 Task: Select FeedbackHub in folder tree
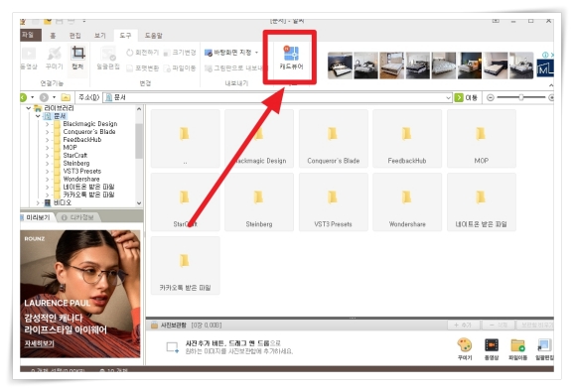tap(82, 140)
